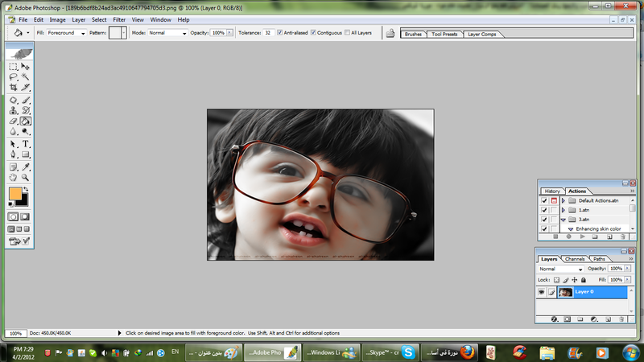
Task: Open the History tab
Action: 551,191
